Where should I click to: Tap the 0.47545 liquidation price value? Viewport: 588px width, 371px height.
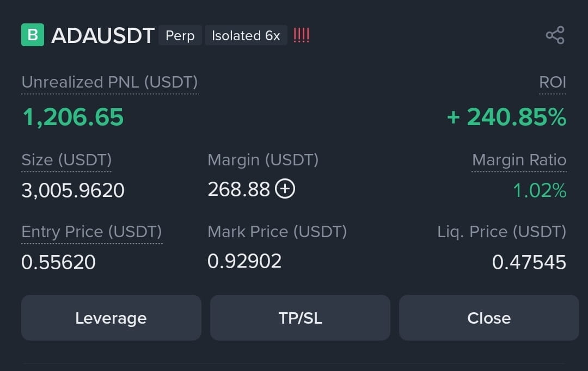coord(529,262)
